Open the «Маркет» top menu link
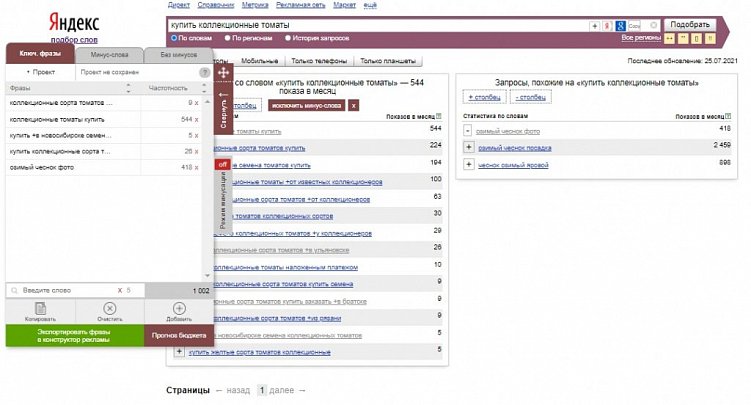The image size is (751, 405). (x=344, y=5)
